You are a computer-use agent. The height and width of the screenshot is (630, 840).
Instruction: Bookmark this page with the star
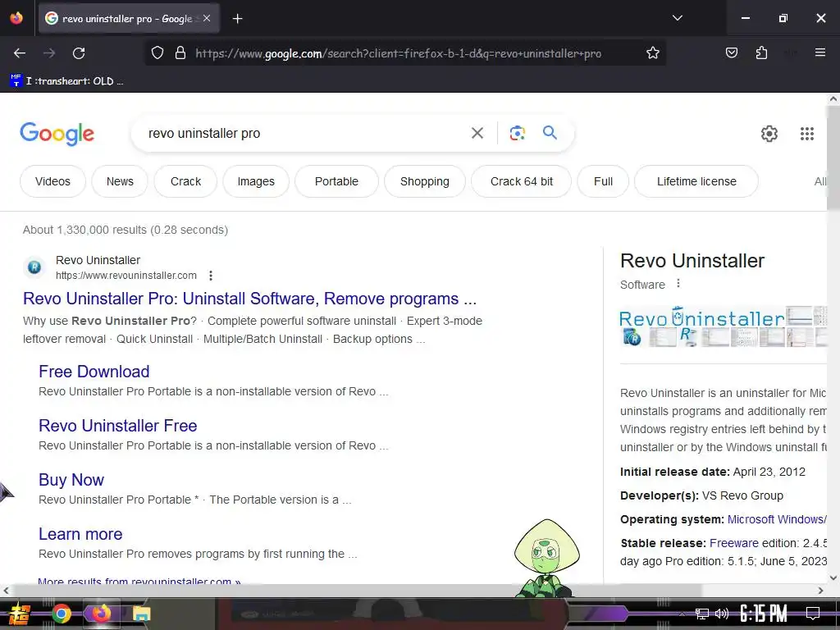[x=652, y=53]
